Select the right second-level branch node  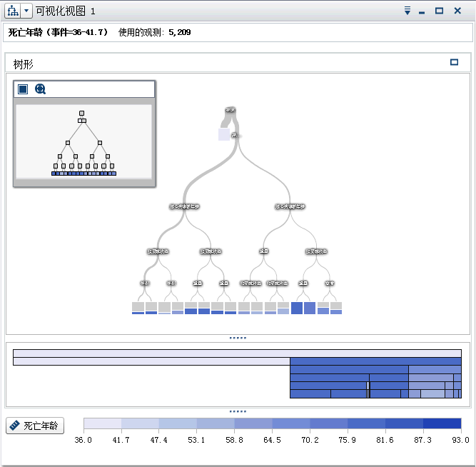click(290, 206)
